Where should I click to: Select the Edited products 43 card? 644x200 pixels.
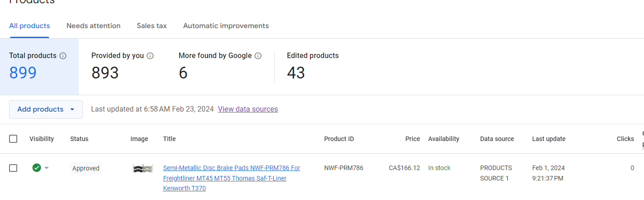[x=313, y=67]
